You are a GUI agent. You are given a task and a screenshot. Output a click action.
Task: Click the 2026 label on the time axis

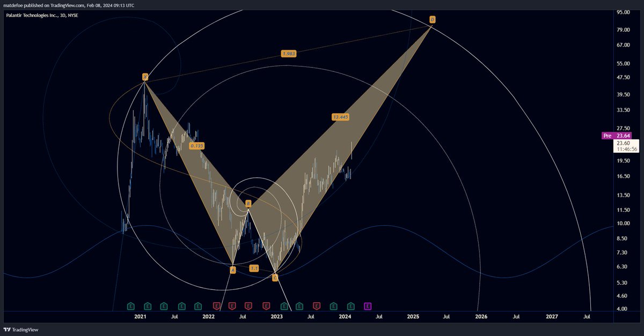[481, 317]
